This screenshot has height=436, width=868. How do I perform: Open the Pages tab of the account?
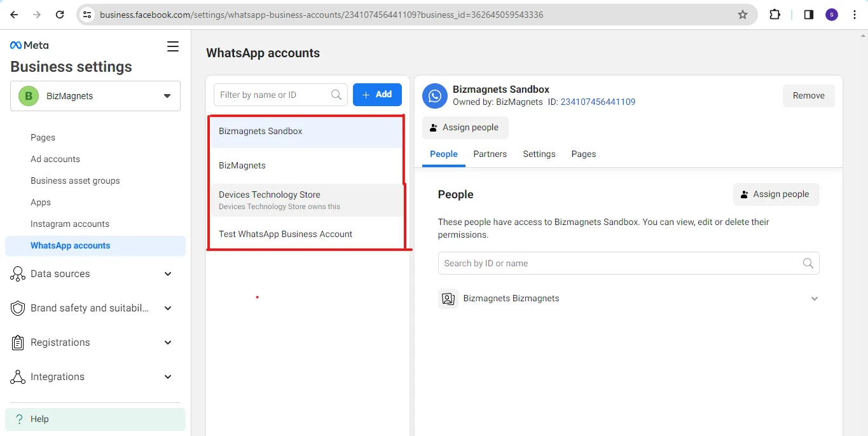pyautogui.click(x=584, y=154)
